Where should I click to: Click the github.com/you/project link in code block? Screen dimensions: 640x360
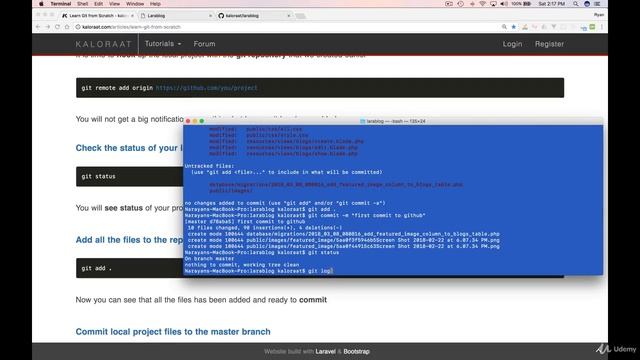pyautogui.click(x=207, y=88)
